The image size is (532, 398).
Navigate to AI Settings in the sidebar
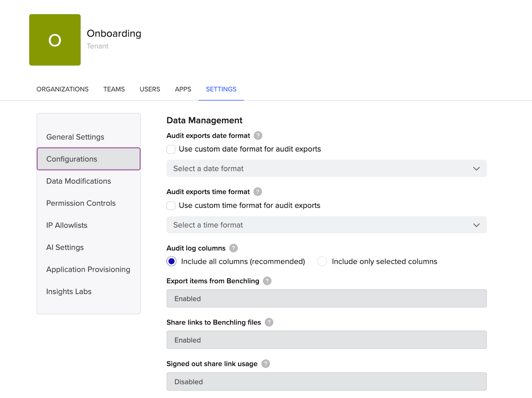(x=65, y=248)
